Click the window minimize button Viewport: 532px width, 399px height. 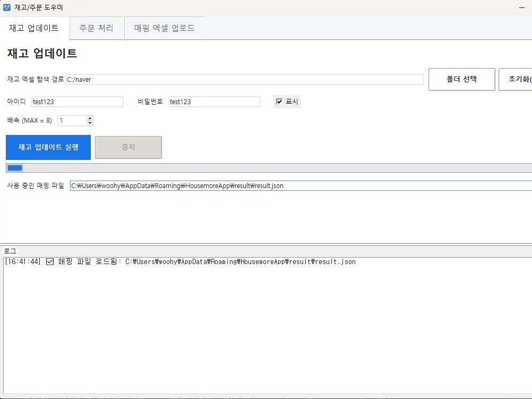[523, 7]
